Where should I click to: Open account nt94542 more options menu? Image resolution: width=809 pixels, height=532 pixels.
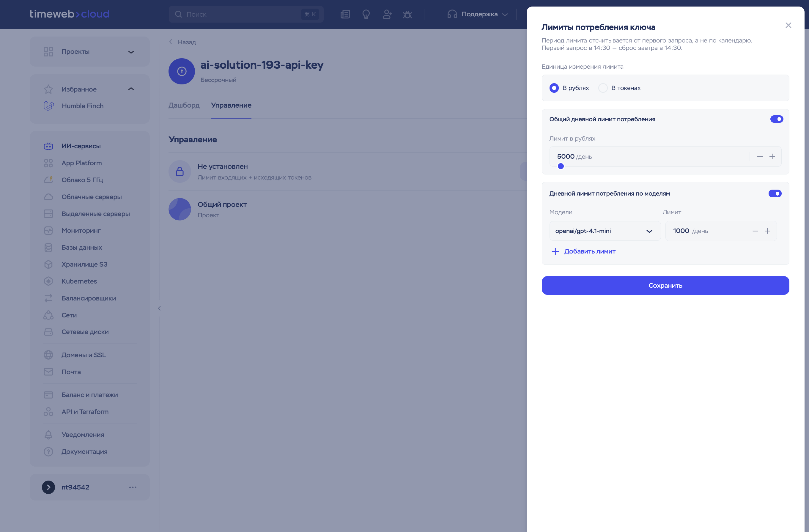133,487
